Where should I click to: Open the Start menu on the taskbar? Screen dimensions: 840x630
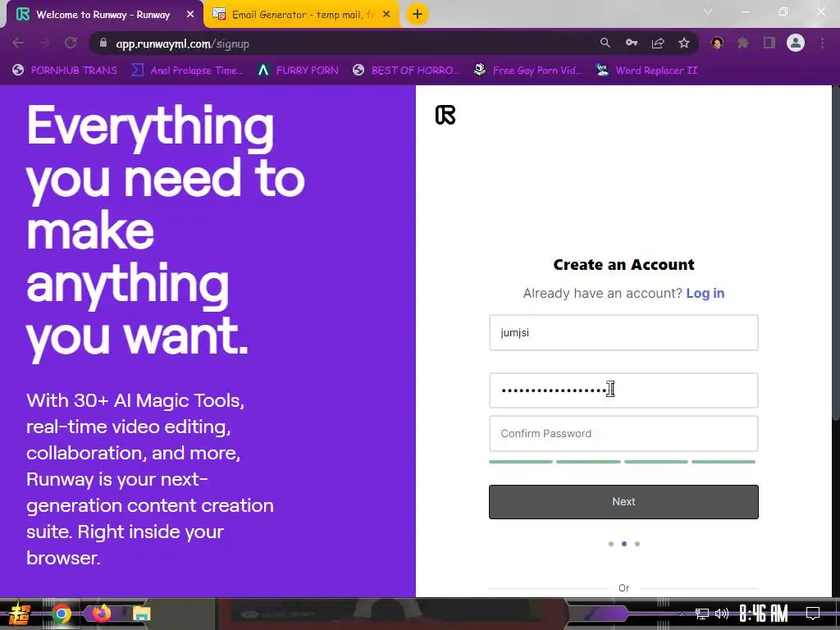pyautogui.click(x=19, y=614)
